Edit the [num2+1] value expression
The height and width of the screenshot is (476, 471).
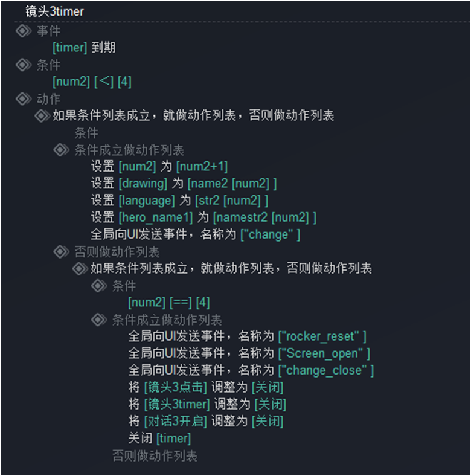coord(202,167)
